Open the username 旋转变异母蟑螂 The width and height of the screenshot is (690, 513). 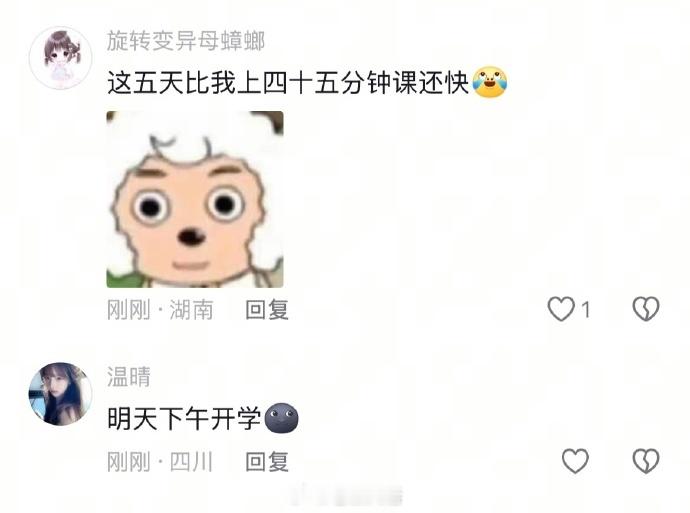pyautogui.click(x=186, y=41)
